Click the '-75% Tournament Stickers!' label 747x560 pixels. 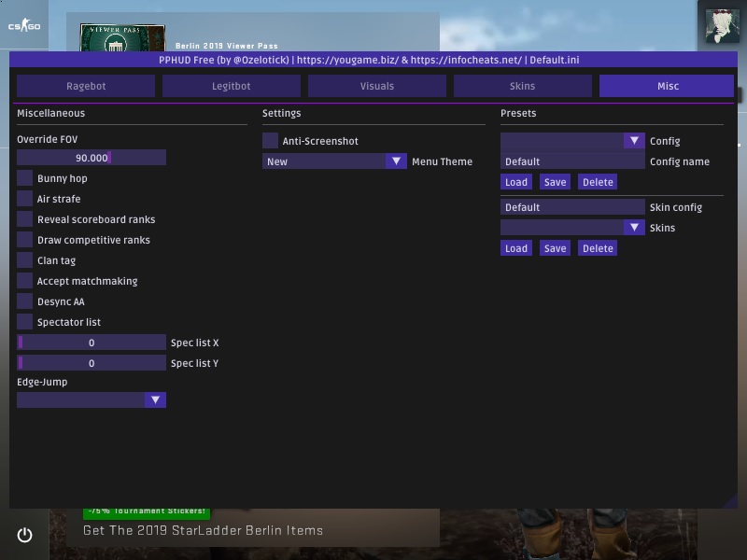tap(147, 511)
